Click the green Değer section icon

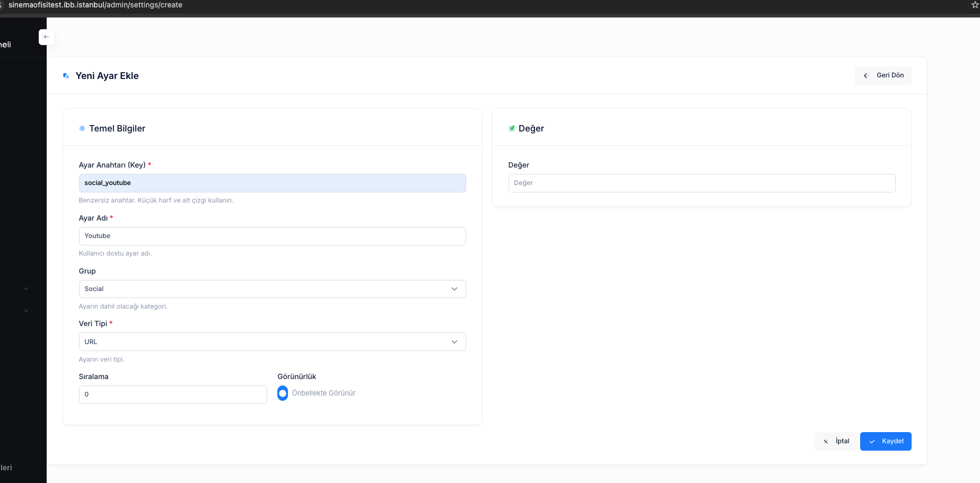point(512,128)
